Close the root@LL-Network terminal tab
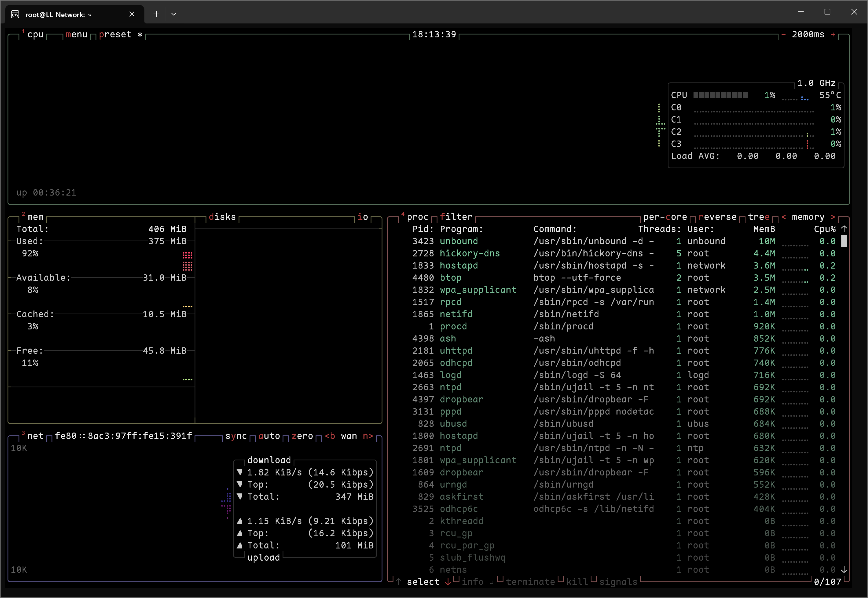 132,14
